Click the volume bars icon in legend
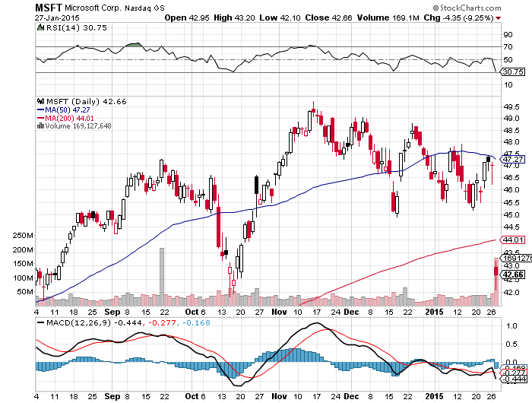Viewport: 532px width, 403px height. pyautogui.click(x=40, y=125)
